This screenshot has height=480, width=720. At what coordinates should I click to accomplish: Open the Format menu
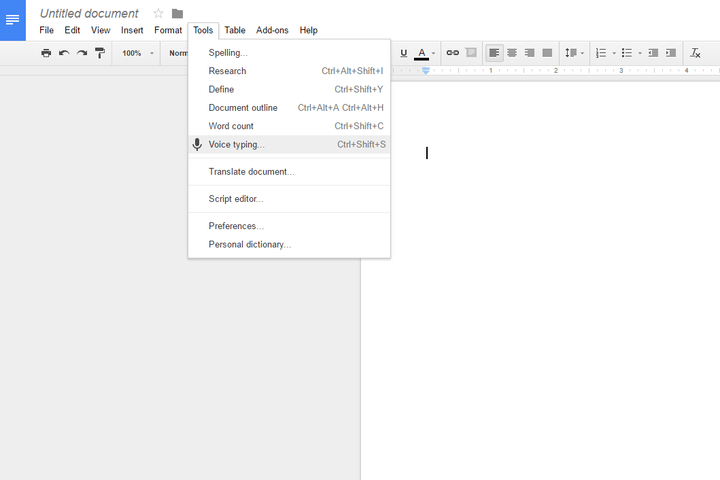168,30
